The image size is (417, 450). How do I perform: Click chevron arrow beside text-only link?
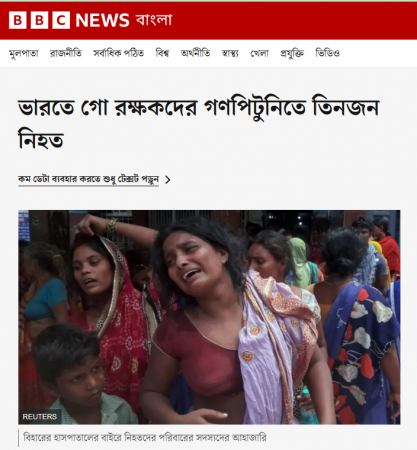pos(168,180)
